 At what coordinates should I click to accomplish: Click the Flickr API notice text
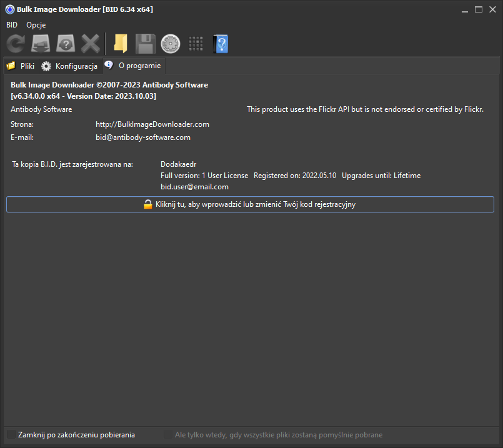[x=365, y=109]
